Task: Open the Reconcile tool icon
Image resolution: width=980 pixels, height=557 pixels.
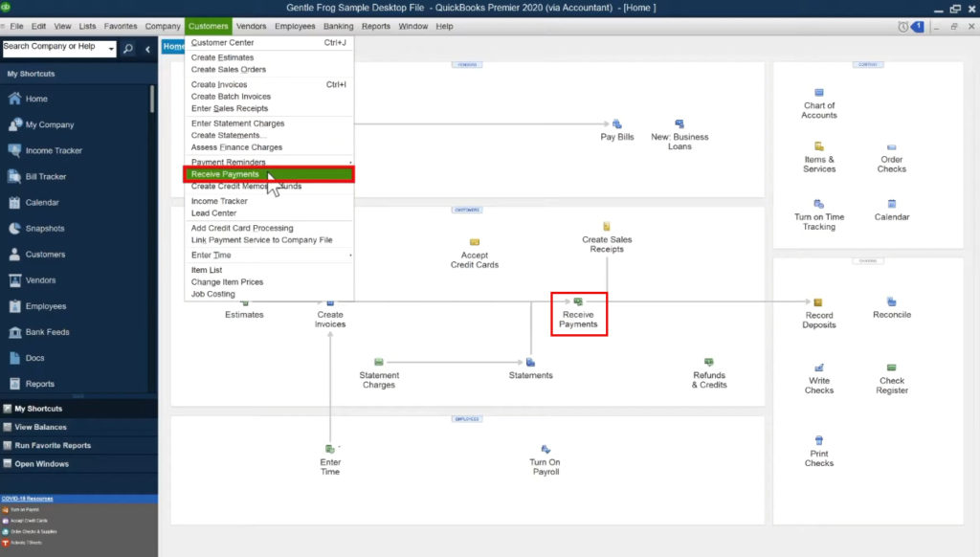Action: tap(891, 306)
